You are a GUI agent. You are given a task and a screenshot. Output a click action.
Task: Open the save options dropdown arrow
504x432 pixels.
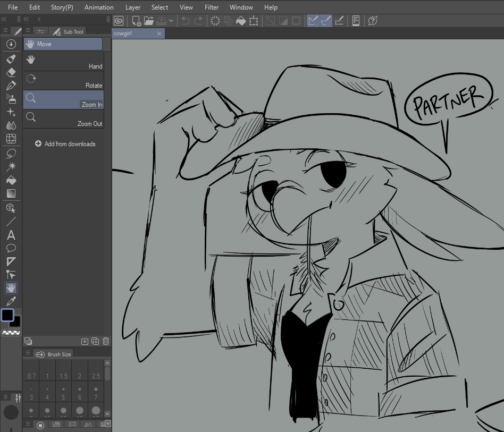click(171, 21)
